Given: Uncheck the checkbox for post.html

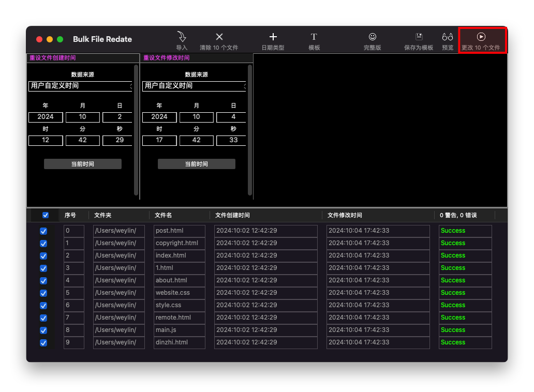Looking at the screenshot, I should [43, 231].
